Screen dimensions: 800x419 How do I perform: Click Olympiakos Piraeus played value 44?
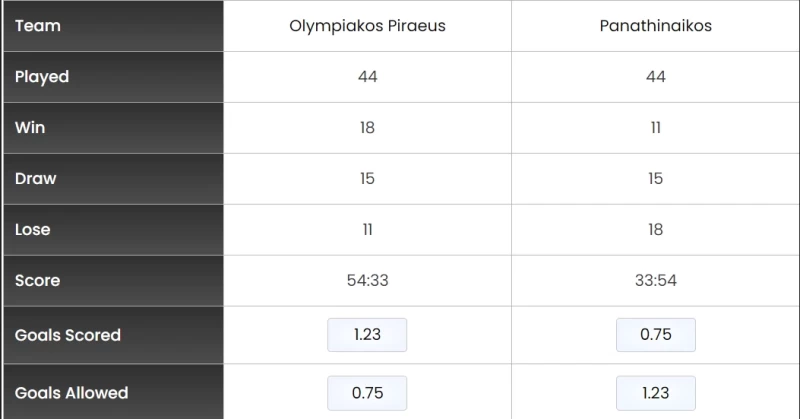click(367, 77)
